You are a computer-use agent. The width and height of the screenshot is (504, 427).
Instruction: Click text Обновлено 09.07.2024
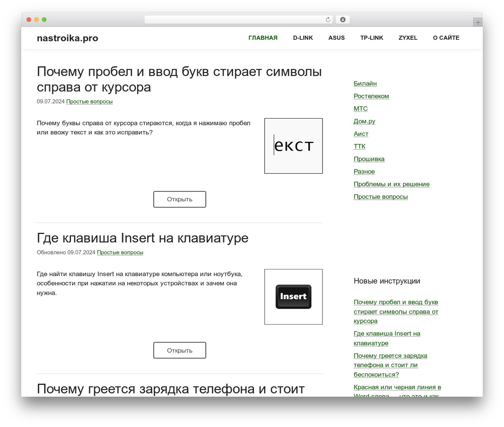tap(66, 252)
